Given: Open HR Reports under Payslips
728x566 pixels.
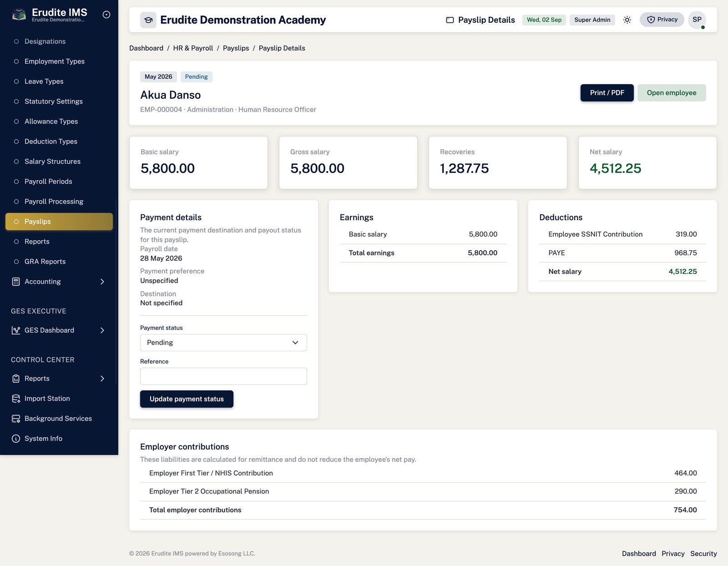Looking at the screenshot, I should coord(59,242).
